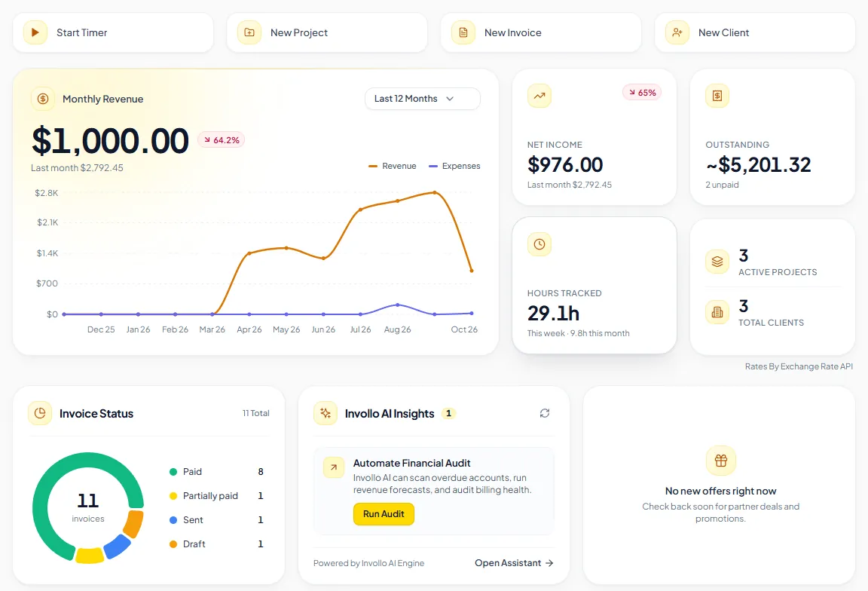Click the blue Sent legend dot
Image resolution: width=868 pixels, height=591 pixels.
coord(173,520)
